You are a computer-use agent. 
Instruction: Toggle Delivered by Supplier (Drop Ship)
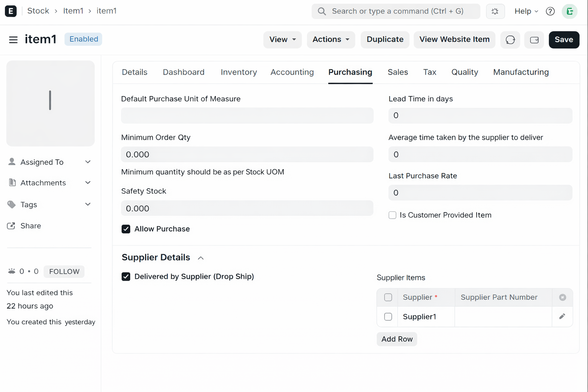[126, 277]
